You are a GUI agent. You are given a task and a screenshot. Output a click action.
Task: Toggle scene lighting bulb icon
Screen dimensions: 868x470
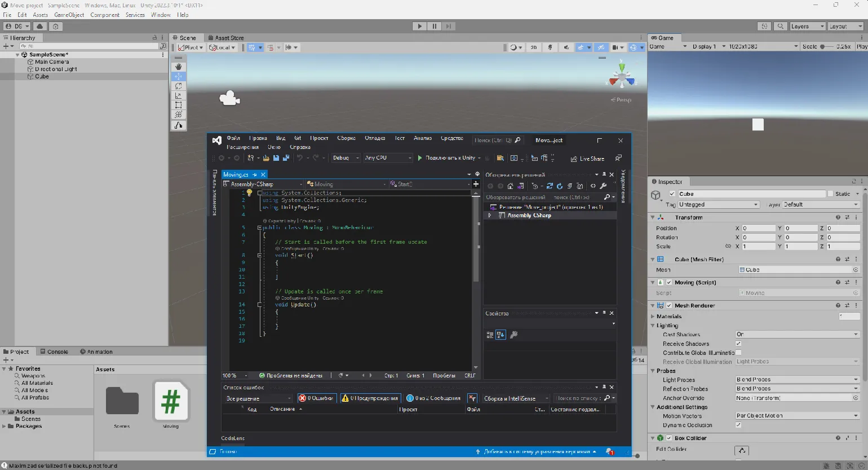click(x=550, y=47)
